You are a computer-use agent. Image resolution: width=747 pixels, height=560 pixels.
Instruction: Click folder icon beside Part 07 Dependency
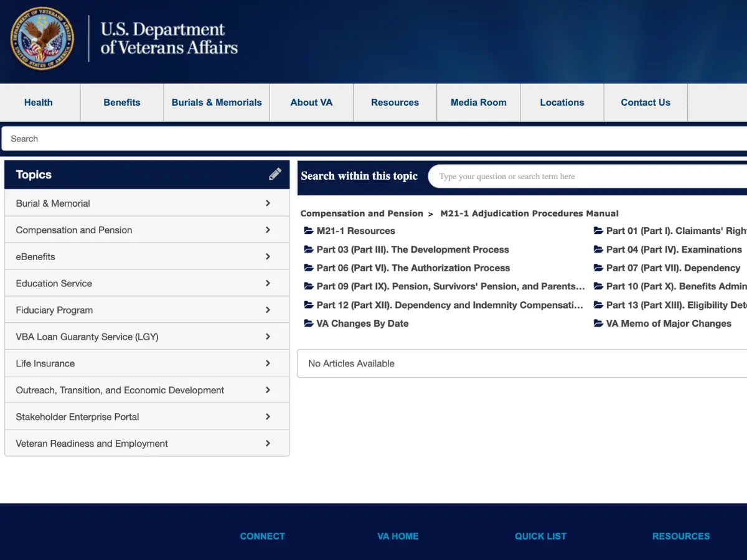599,268
